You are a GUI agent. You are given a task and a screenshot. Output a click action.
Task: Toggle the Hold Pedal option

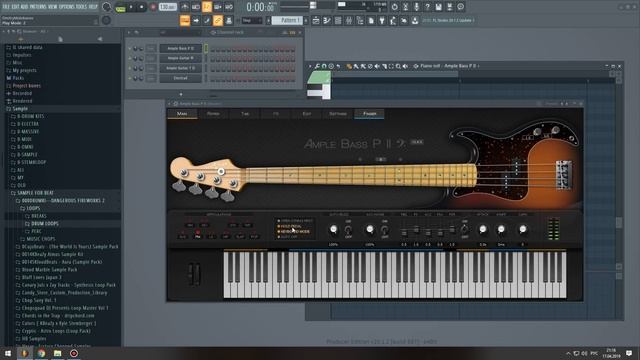point(289,226)
